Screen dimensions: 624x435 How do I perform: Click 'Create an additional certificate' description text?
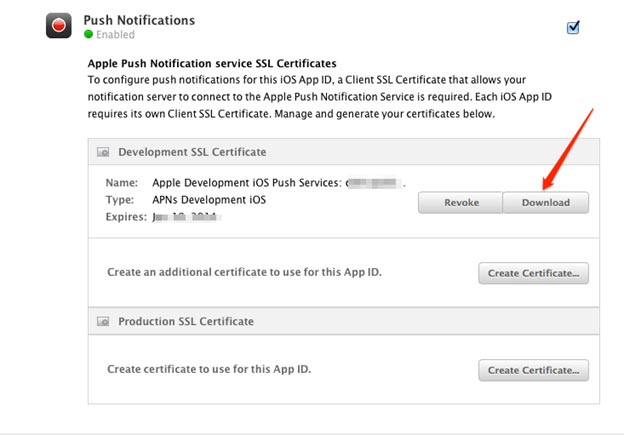[x=244, y=272]
